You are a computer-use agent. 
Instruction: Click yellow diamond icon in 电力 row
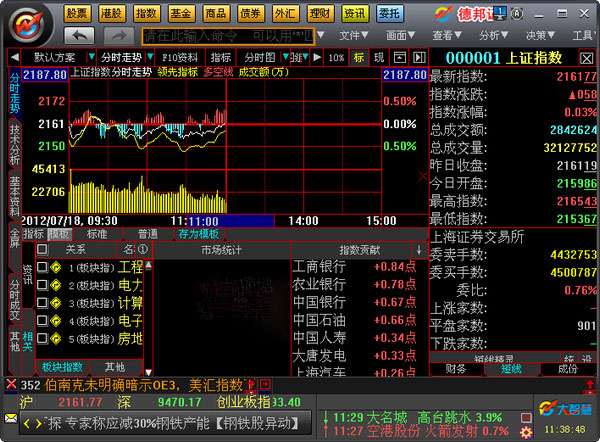[56, 285]
